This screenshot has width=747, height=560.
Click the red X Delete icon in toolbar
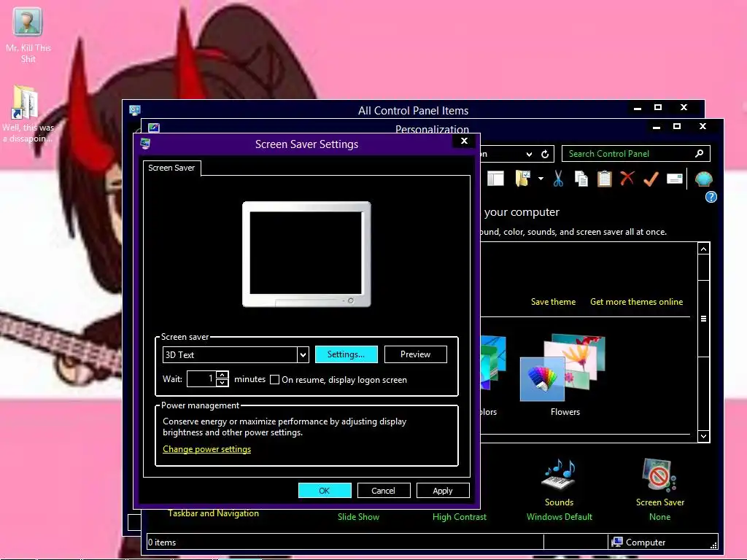click(x=627, y=179)
